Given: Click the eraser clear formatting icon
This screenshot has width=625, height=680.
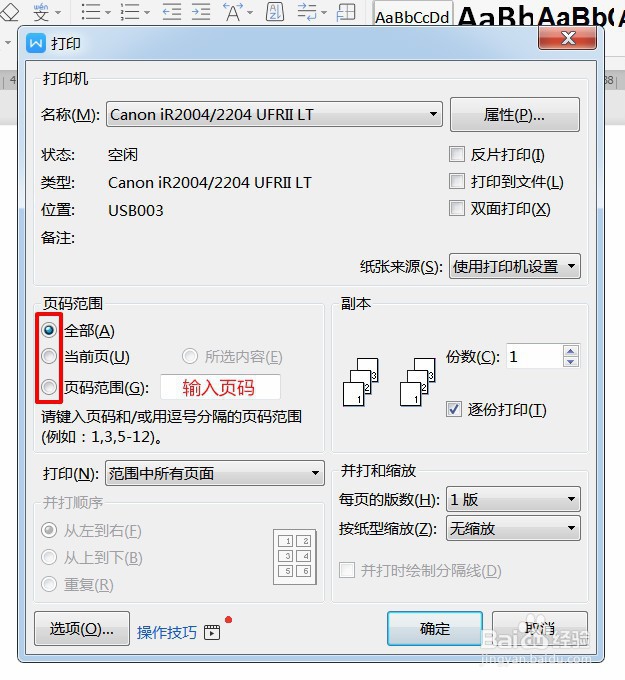Looking at the screenshot, I should coord(10,11).
